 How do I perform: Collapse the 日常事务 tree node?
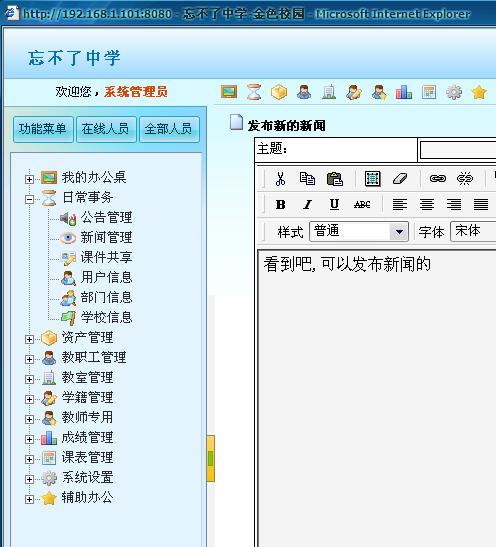pos(30,199)
